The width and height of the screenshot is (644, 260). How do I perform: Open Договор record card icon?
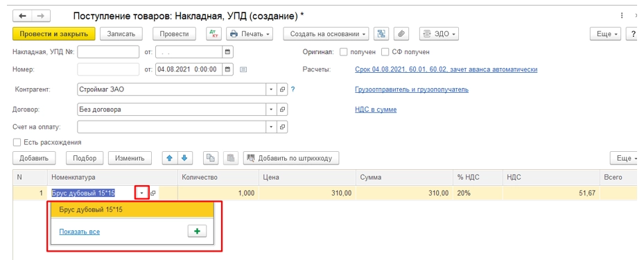(x=282, y=110)
